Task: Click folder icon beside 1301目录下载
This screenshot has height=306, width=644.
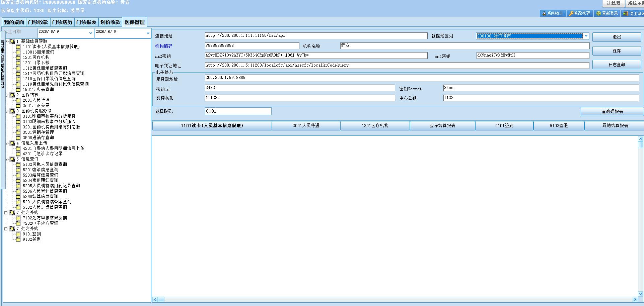Action: click(18, 63)
